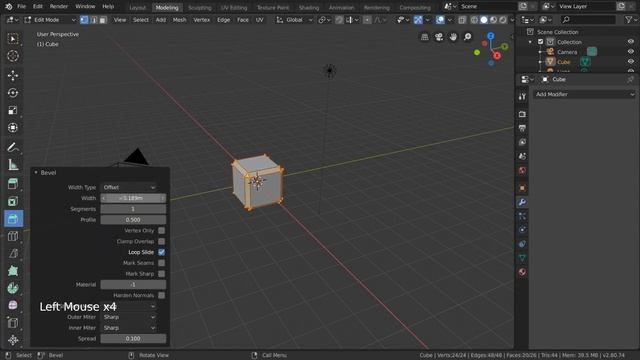Switch to the Shading workspace tab
Viewport: 640px width, 360px height.
(x=309, y=7)
